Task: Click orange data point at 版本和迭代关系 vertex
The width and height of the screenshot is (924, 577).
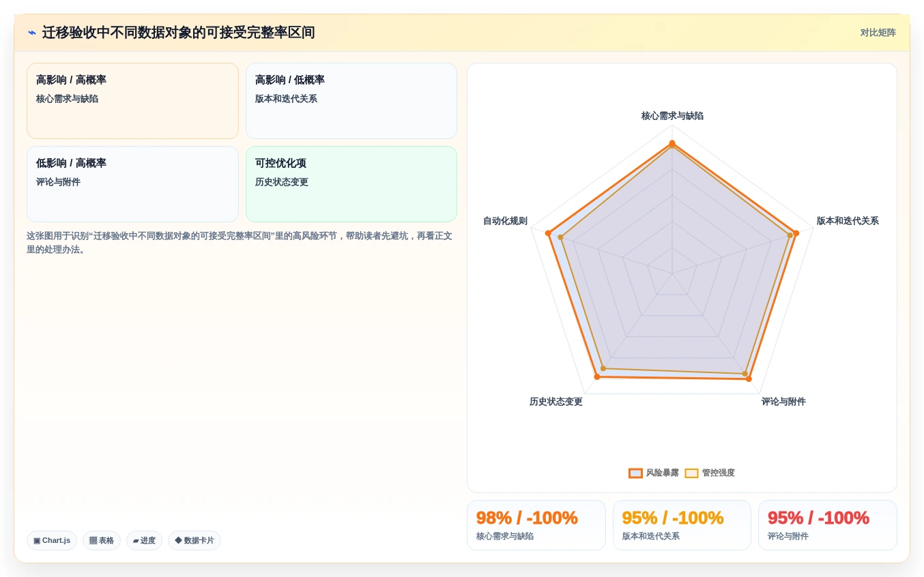Action: 796,233
